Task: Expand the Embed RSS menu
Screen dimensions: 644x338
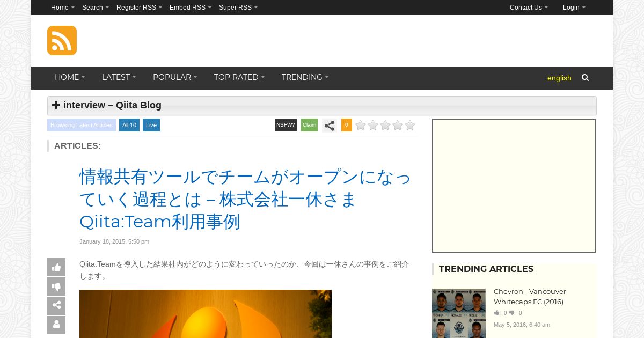Action: pyautogui.click(x=191, y=8)
